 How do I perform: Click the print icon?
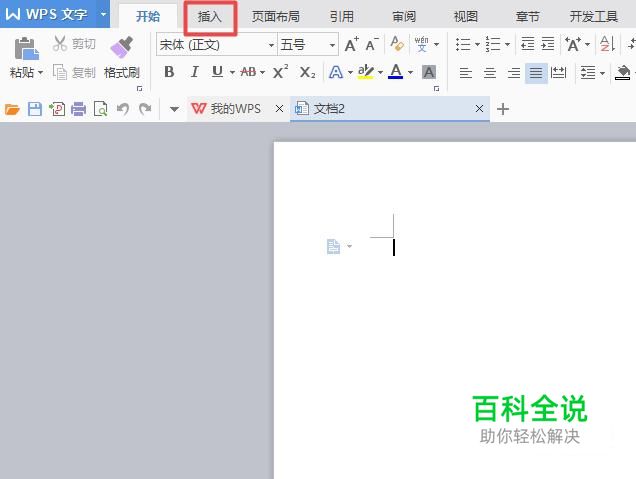click(x=79, y=109)
